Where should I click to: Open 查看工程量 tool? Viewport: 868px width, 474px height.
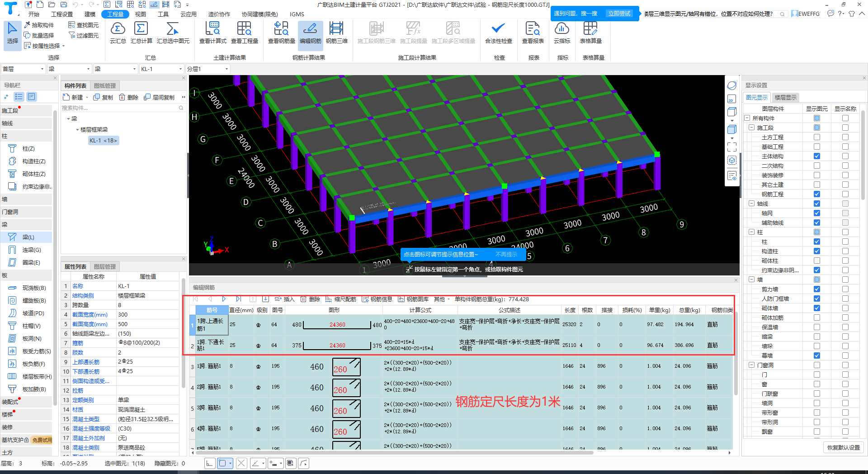click(x=244, y=33)
